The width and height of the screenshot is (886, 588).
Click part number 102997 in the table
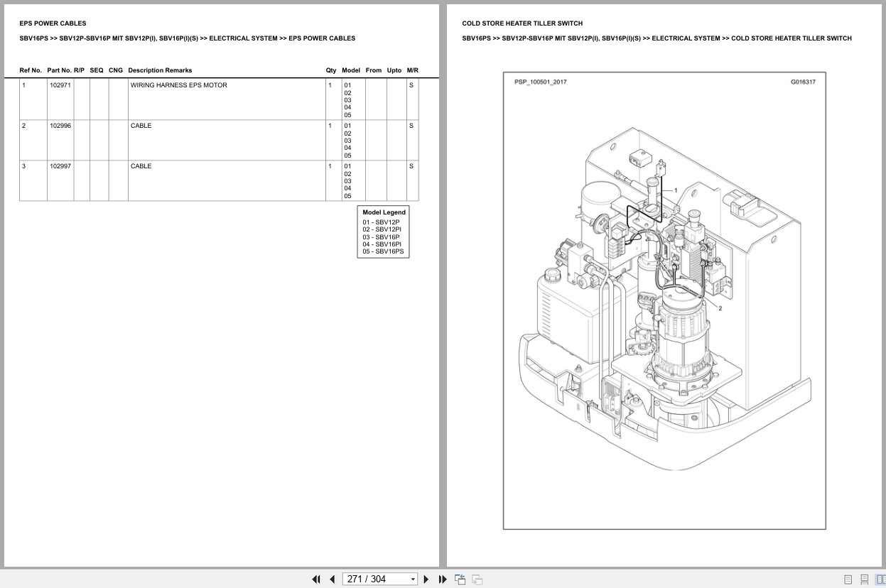(60, 166)
